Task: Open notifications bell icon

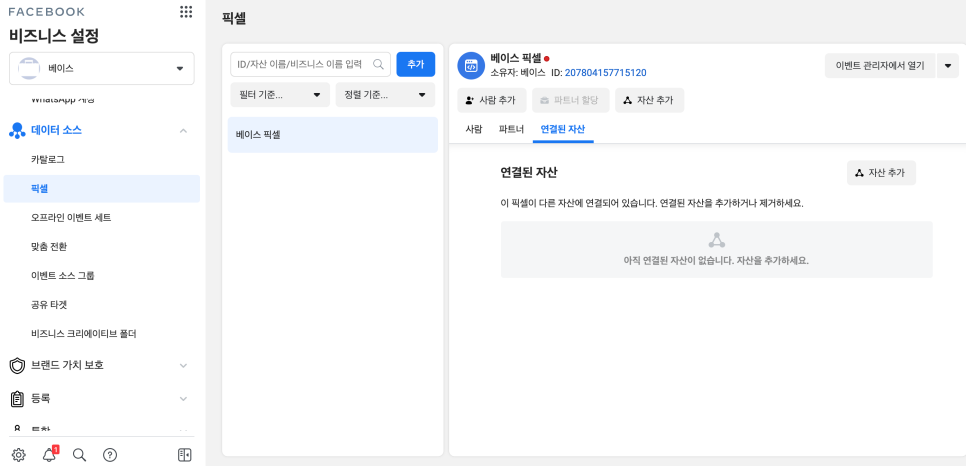Action: point(49,455)
